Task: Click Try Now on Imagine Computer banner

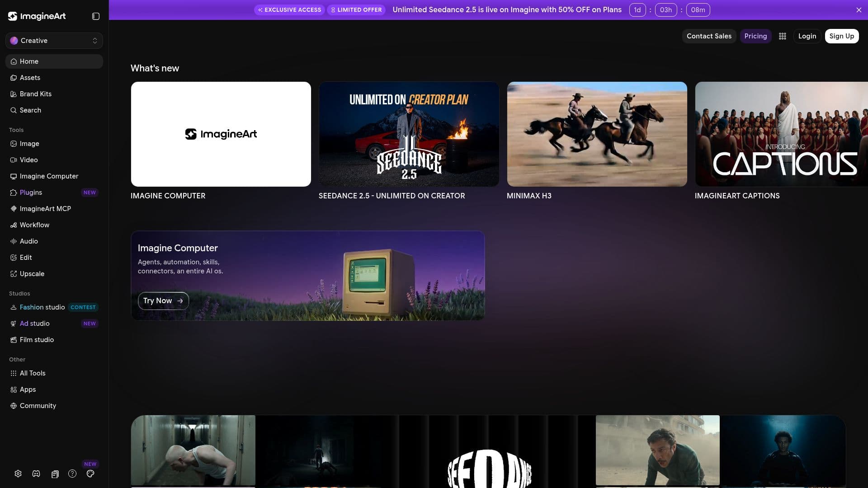Action: click(x=163, y=301)
